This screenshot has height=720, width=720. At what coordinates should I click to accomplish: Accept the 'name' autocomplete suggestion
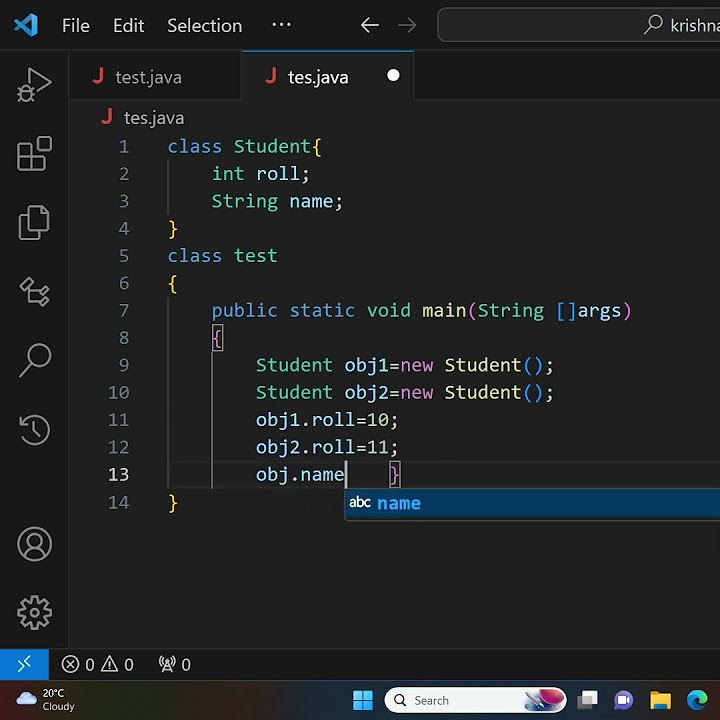(533, 503)
